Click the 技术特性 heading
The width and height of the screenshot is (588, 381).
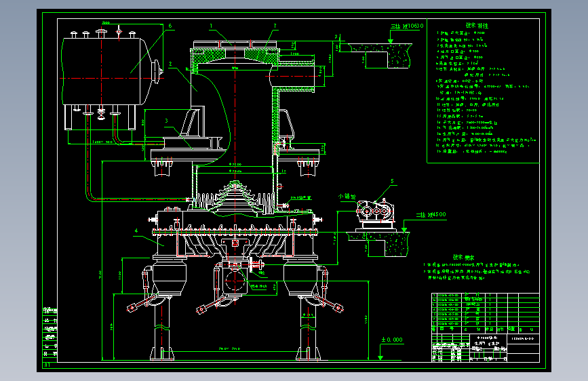coord(477,26)
